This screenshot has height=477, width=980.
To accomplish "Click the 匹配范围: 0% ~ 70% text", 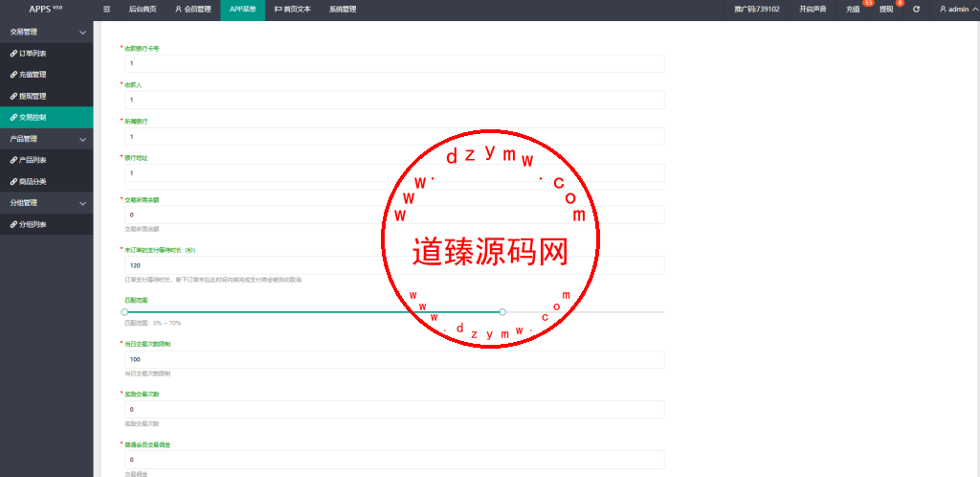I will (x=153, y=323).
